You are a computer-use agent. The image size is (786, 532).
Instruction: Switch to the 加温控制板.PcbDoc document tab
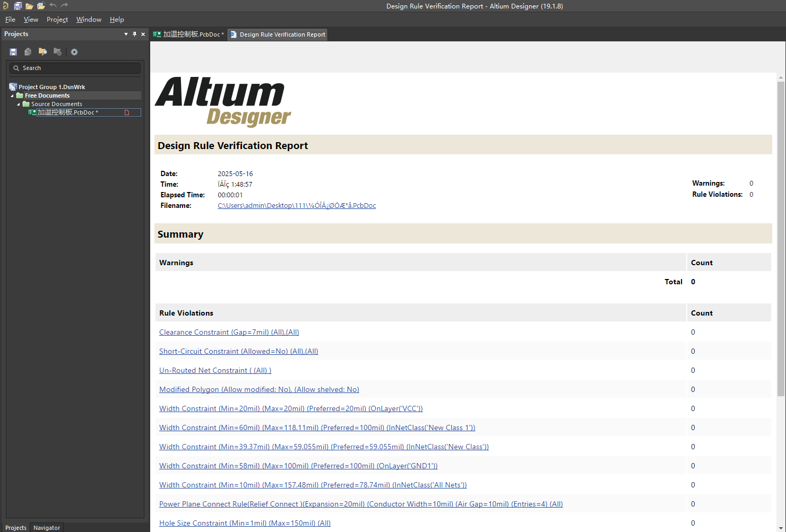tap(188, 34)
